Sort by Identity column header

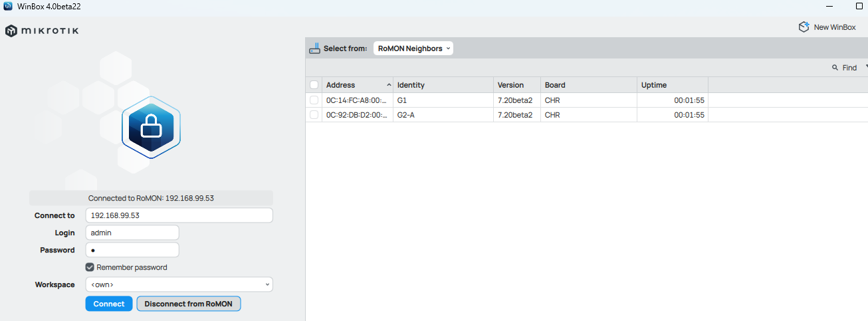pos(443,85)
